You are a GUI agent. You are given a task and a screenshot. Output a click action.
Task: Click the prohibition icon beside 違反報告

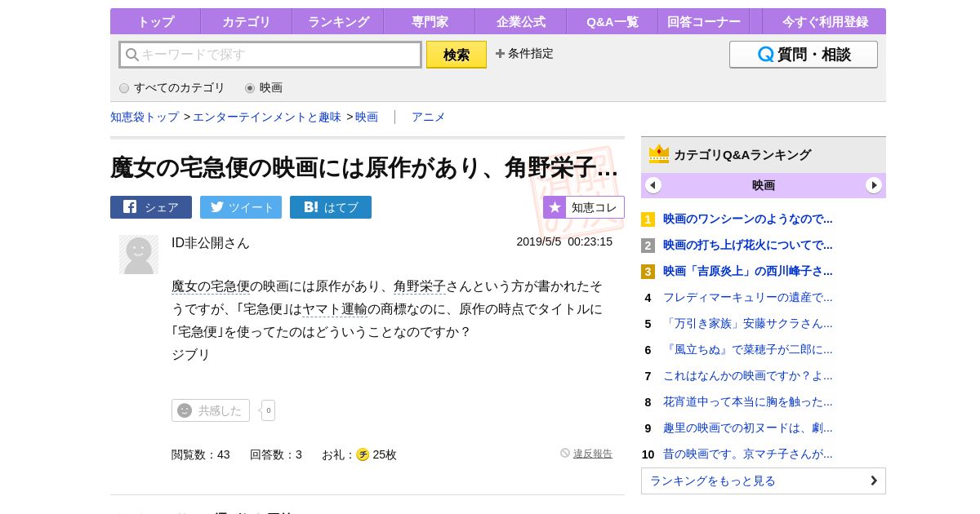coord(565,453)
